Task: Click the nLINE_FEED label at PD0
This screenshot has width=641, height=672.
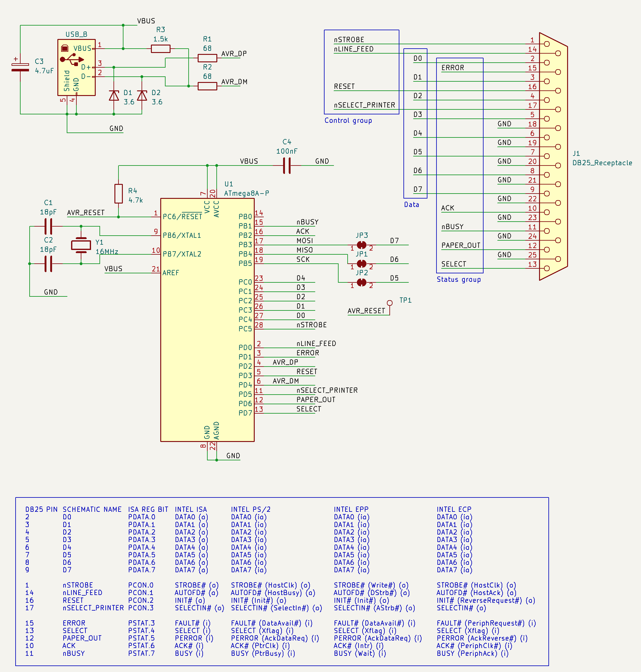Action: [x=316, y=343]
